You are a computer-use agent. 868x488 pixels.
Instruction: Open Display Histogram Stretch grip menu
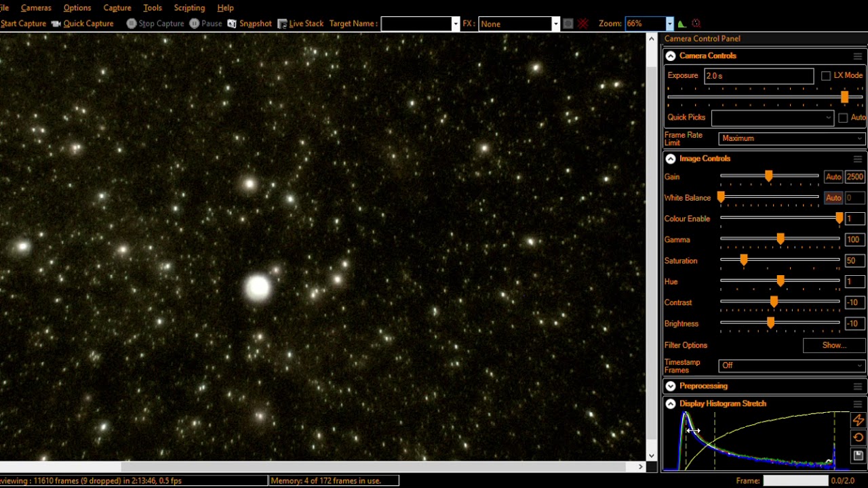[x=858, y=404]
